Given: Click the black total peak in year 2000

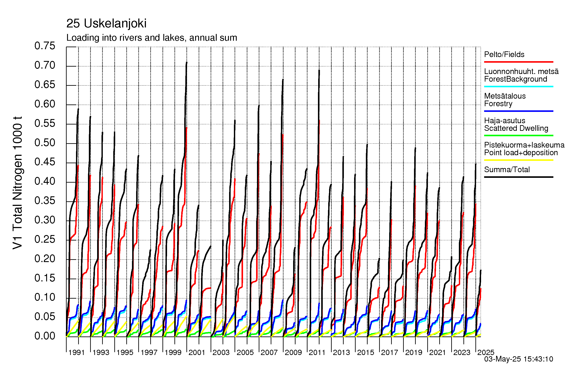Looking at the screenshot, I should [x=187, y=62].
